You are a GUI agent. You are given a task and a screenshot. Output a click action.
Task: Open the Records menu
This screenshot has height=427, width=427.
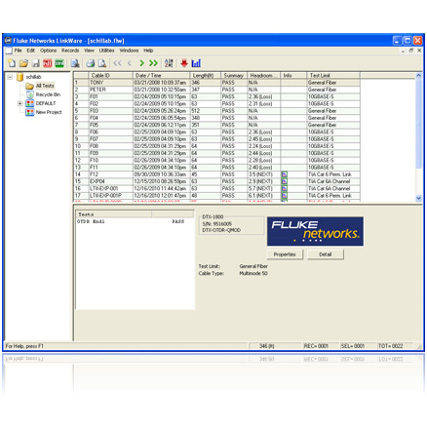pos(70,50)
